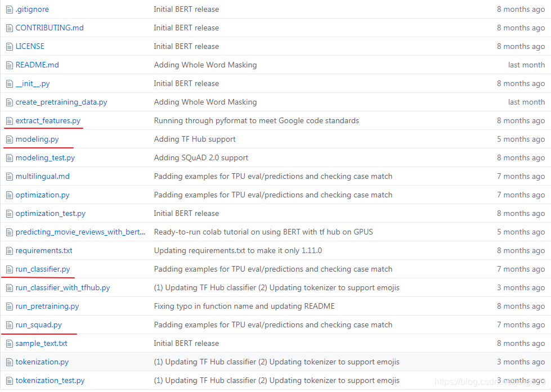Click the file icon beside modeling_test.py
The height and width of the screenshot is (392, 551).
10,159
